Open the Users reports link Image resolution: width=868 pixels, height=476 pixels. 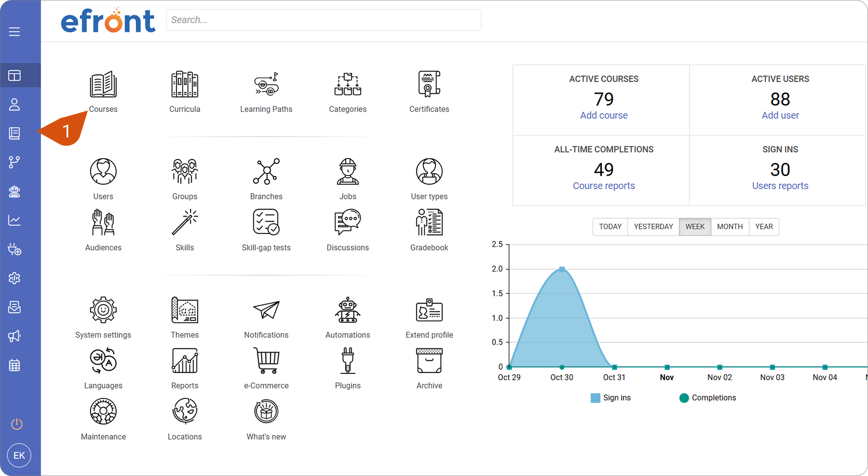click(780, 186)
